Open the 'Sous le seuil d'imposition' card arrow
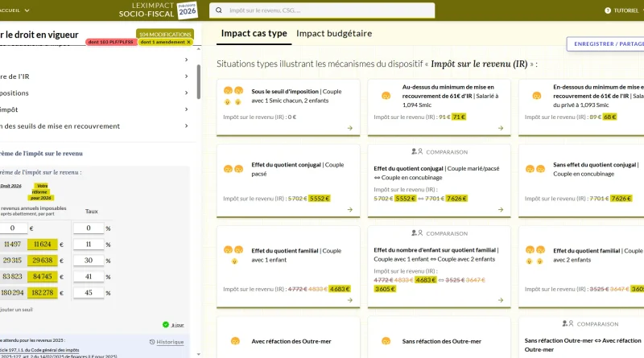The width and height of the screenshot is (644, 358). click(350, 128)
